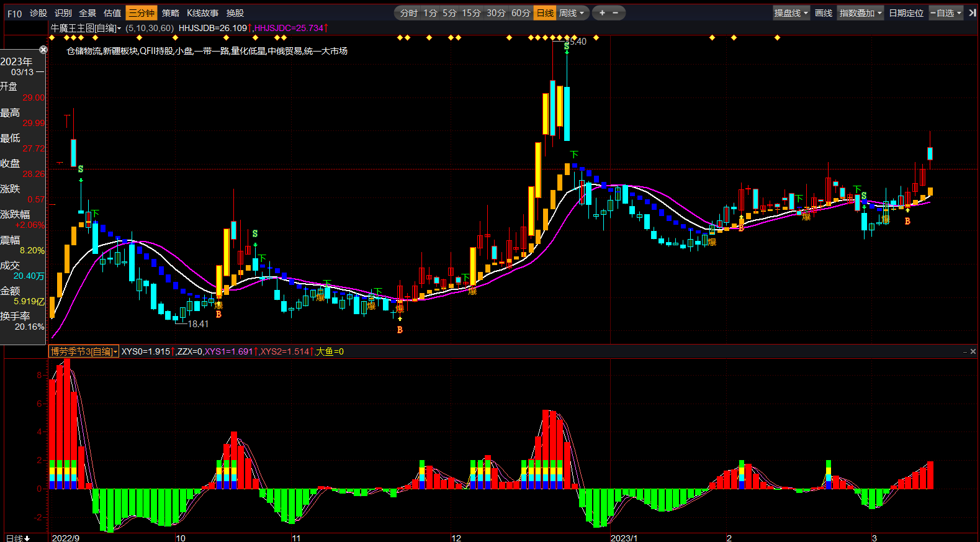This screenshot has height=542, width=980.
Task: Open the F10 company info page
Action: coord(15,13)
